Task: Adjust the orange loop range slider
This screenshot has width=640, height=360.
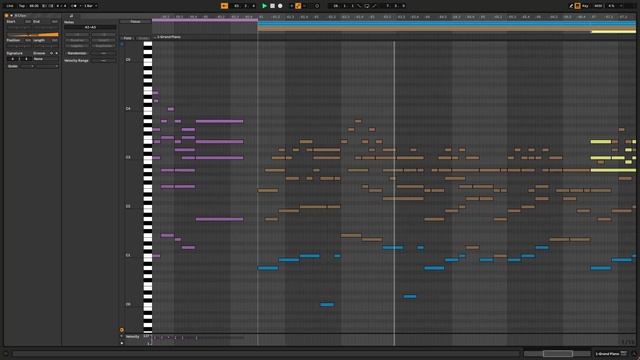Action: 33,35
